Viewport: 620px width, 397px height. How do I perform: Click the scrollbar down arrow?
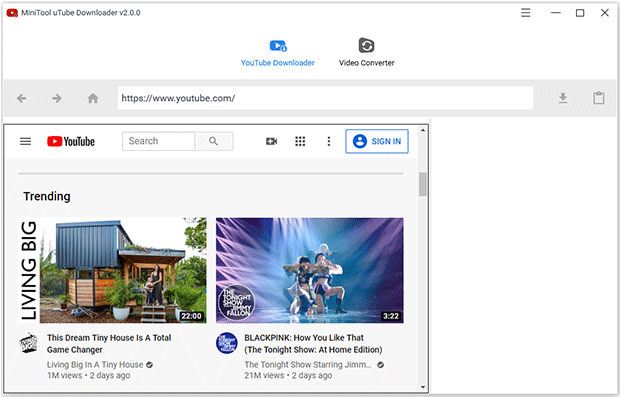click(x=423, y=387)
